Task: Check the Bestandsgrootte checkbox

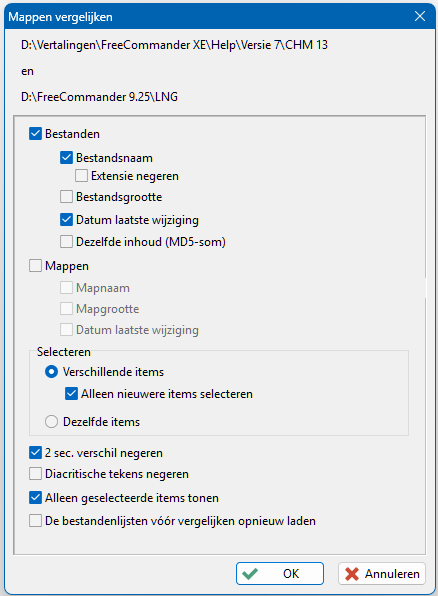Action: [66, 197]
